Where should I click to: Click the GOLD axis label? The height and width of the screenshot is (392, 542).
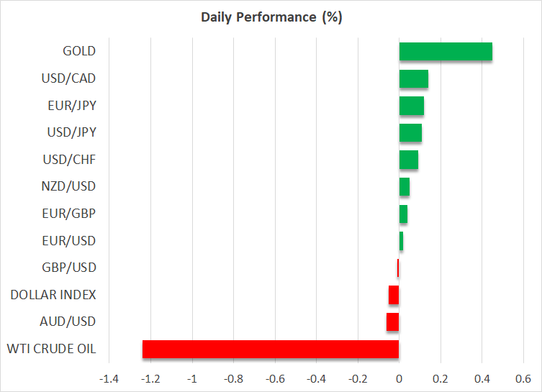(79, 52)
